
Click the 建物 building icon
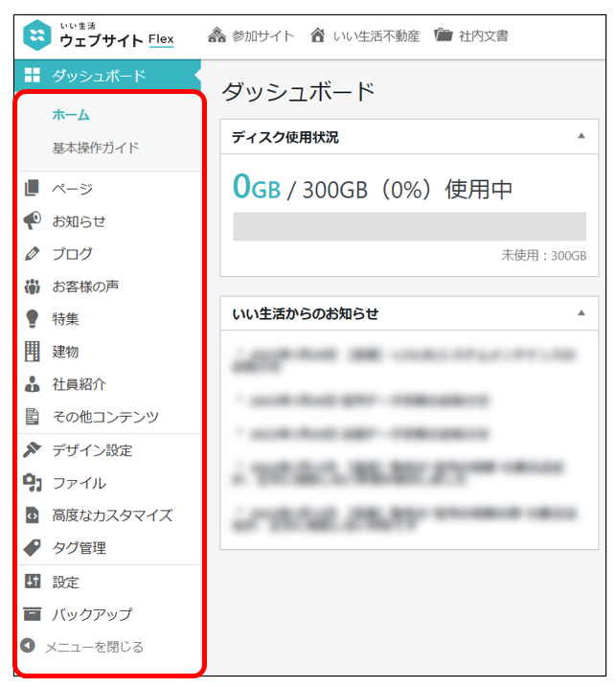32,352
